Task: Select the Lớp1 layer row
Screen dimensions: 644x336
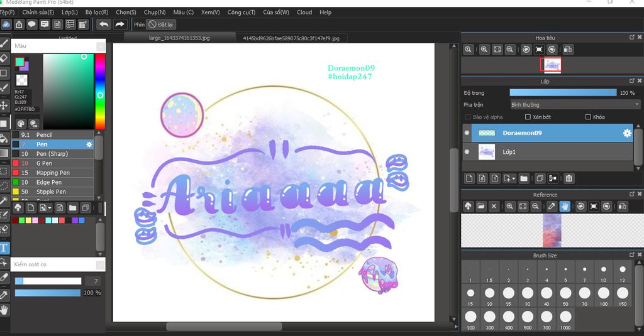Action: [548, 152]
